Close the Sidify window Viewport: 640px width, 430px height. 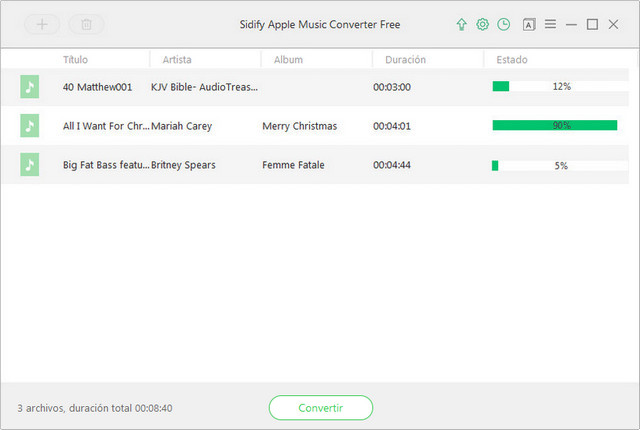pyautogui.click(x=613, y=24)
